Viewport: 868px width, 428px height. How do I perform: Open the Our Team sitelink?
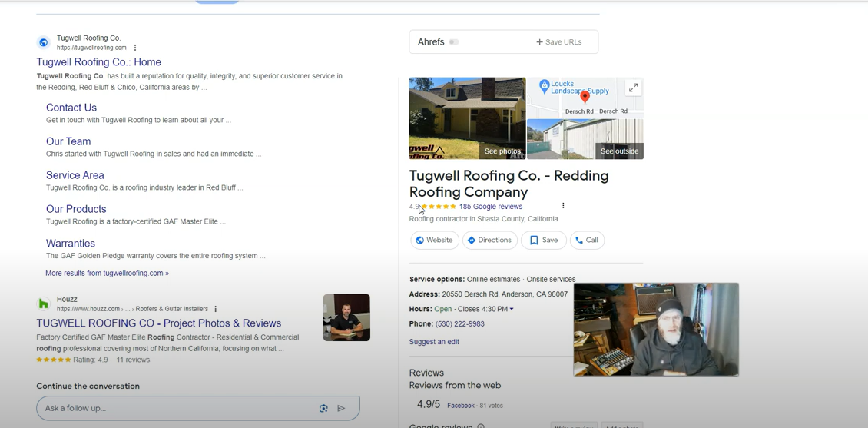pyautogui.click(x=68, y=141)
